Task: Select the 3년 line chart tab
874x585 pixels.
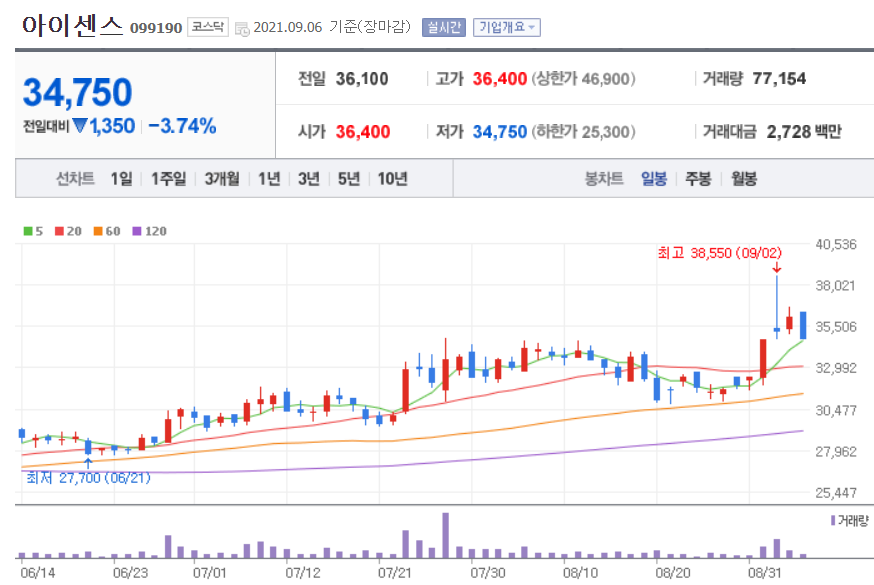Action: [x=309, y=179]
